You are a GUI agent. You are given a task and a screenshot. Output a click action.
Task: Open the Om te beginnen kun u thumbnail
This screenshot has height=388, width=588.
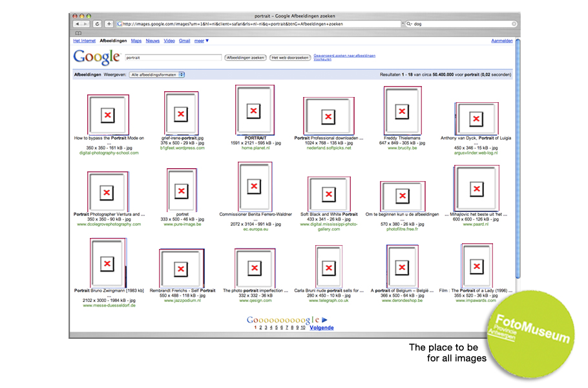point(403,196)
